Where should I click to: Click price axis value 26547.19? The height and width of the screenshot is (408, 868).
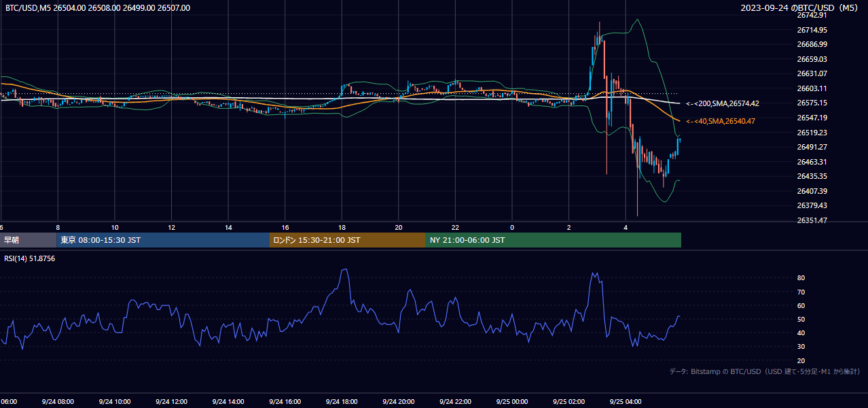click(812, 118)
